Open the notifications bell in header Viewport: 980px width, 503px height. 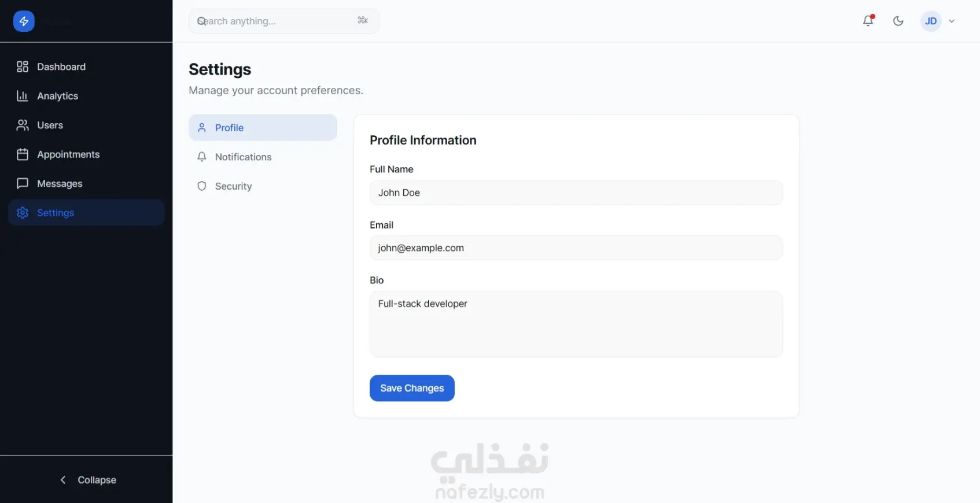tap(868, 21)
